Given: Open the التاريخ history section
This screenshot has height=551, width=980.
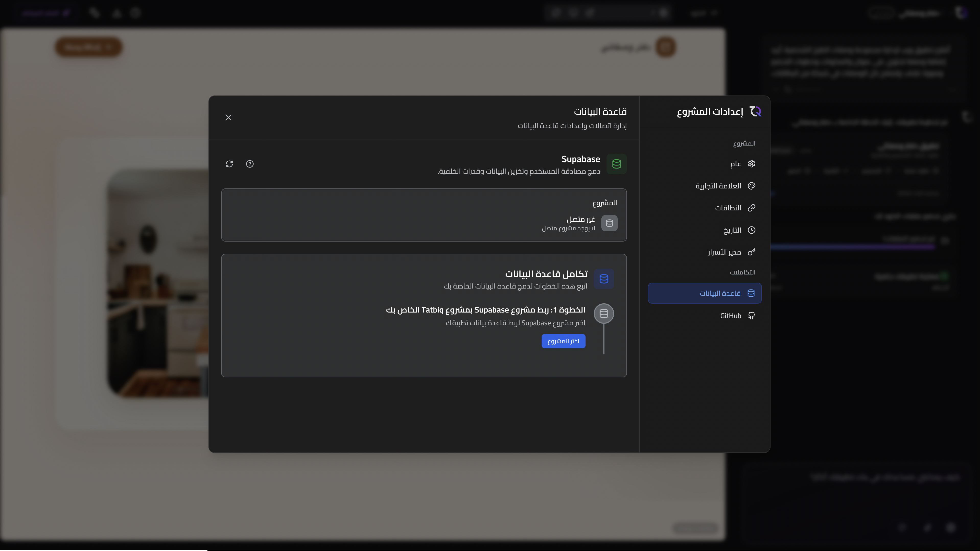Looking at the screenshot, I should tap(705, 230).
